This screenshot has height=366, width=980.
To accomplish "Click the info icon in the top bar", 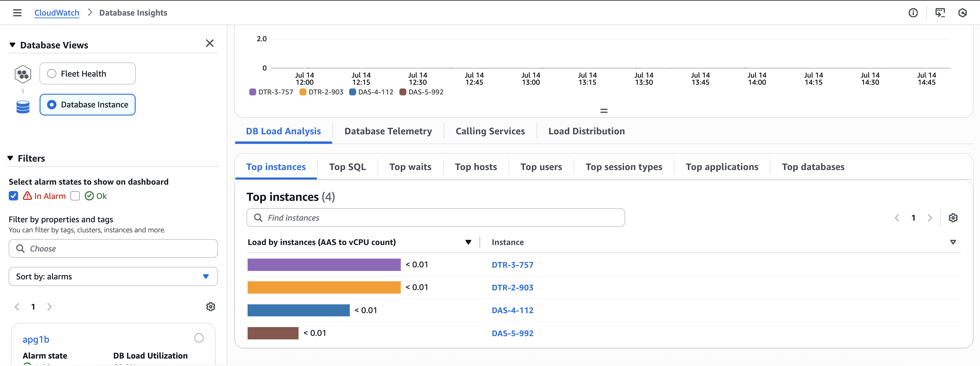I will pyautogui.click(x=913, y=13).
